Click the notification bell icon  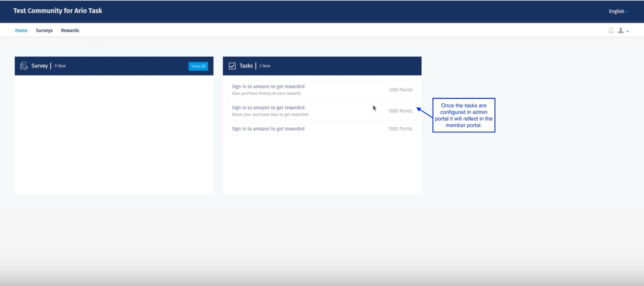pyautogui.click(x=611, y=30)
